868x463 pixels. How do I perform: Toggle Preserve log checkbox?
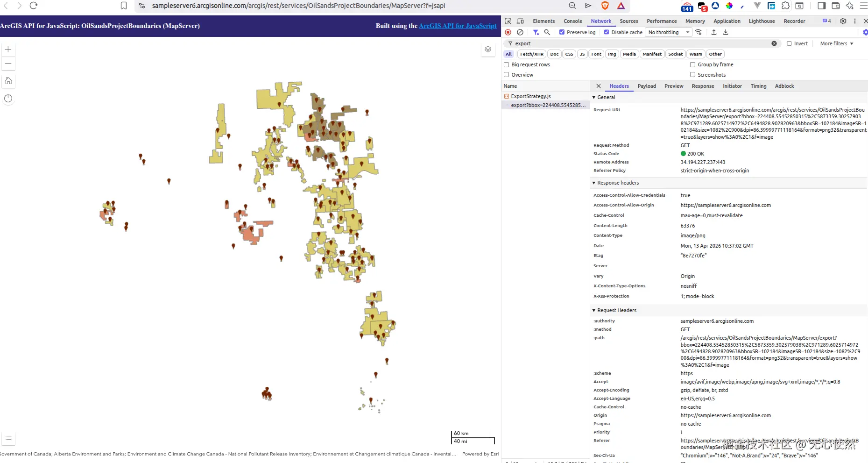pyautogui.click(x=562, y=32)
